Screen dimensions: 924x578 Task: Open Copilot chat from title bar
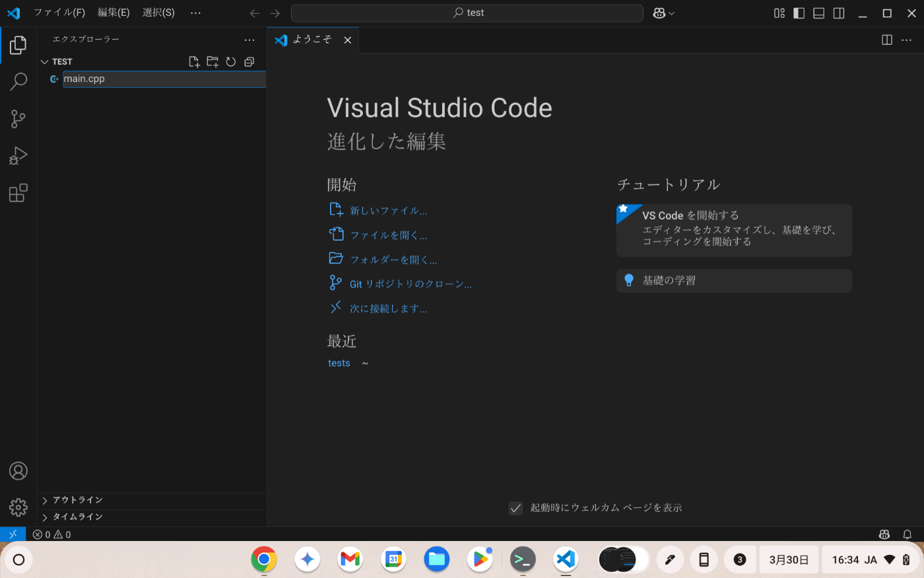(659, 13)
